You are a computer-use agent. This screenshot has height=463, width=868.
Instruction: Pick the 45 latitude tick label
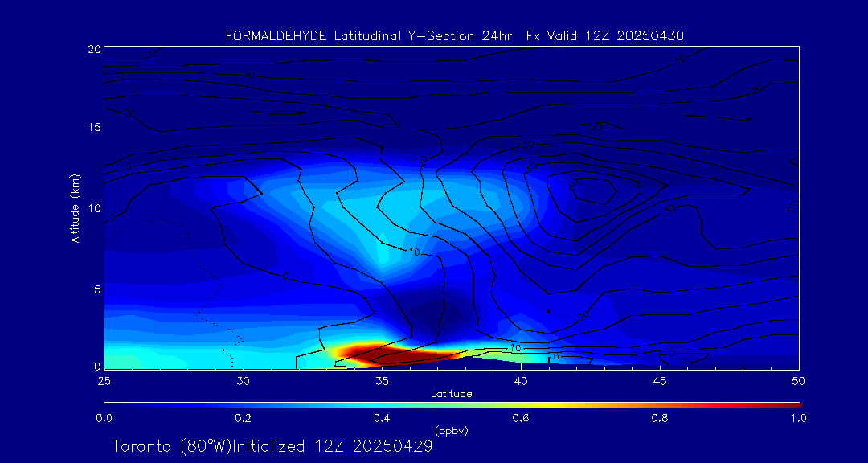click(660, 380)
